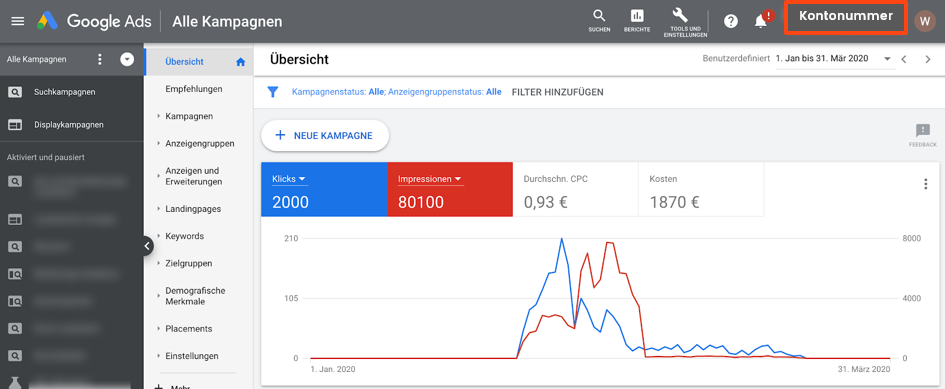Expand the Alle Kampagnen dropdown arrow circle
Screen dimensions: 945x389
coord(127,60)
